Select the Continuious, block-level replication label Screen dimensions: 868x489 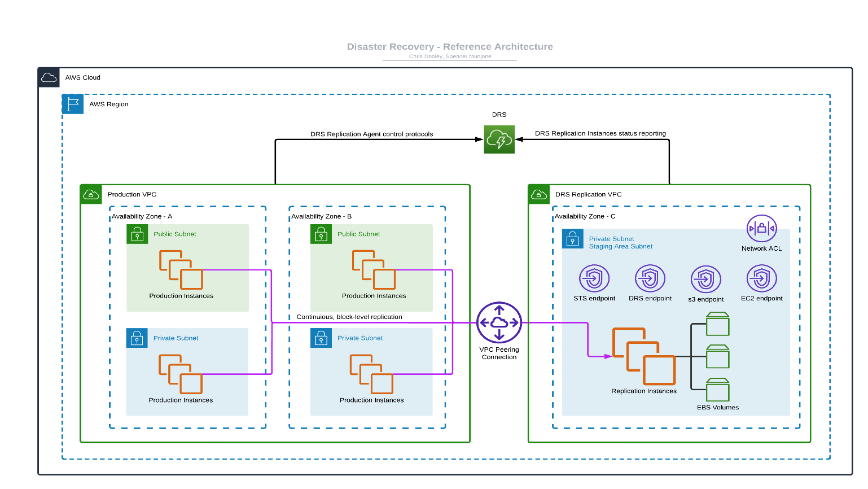coord(349,317)
